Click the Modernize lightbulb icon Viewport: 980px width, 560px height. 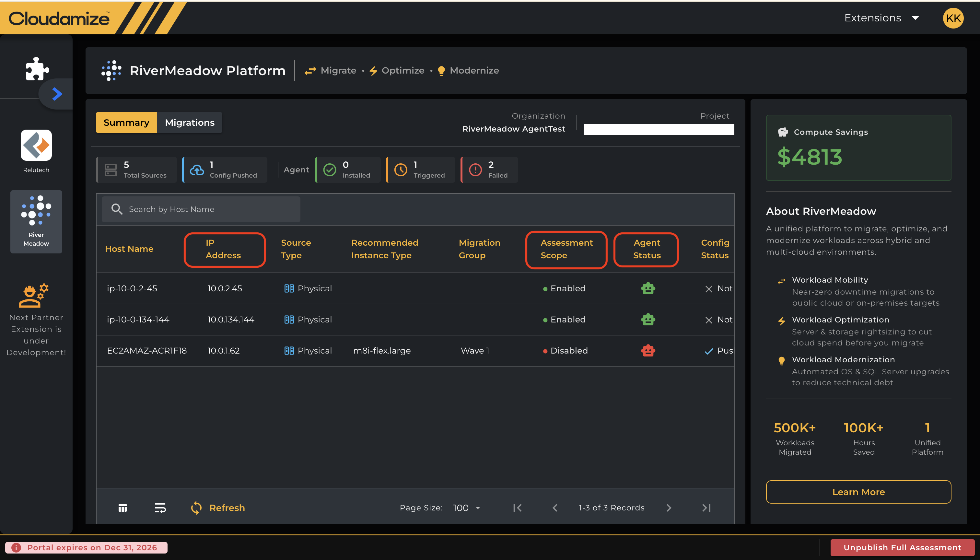pos(441,71)
